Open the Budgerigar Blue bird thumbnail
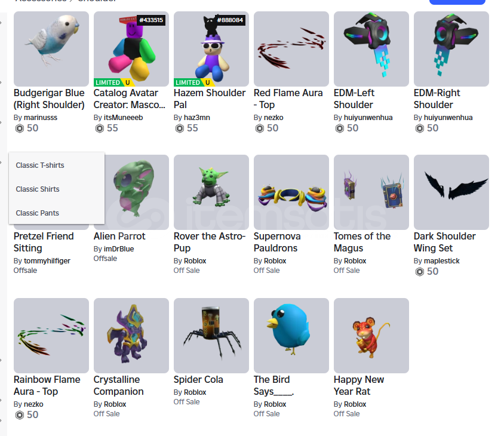Image resolution: width=504 pixels, height=436 pixels. point(51,49)
